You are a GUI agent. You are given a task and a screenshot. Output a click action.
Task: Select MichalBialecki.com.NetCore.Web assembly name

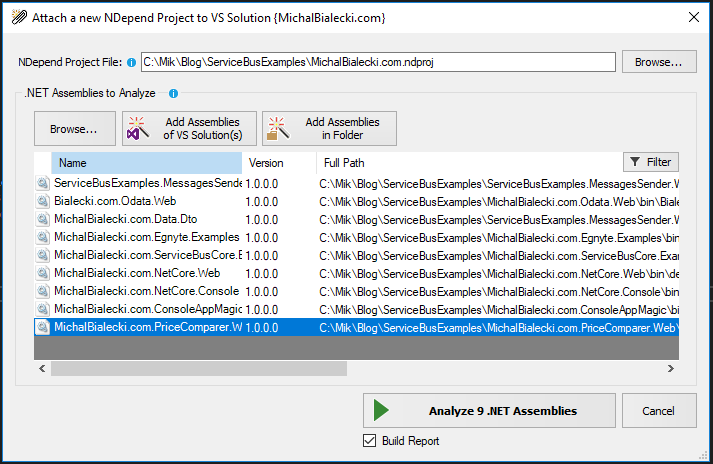(x=137, y=273)
